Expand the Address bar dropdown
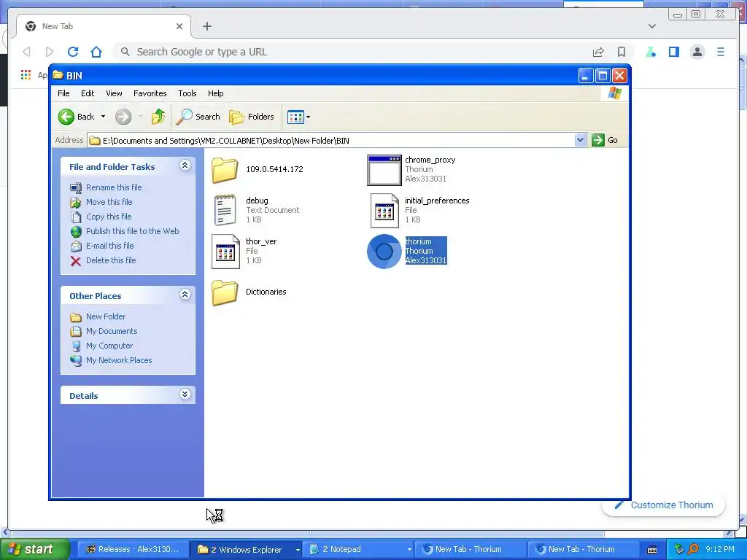Image resolution: width=747 pixels, height=560 pixels. pos(580,140)
